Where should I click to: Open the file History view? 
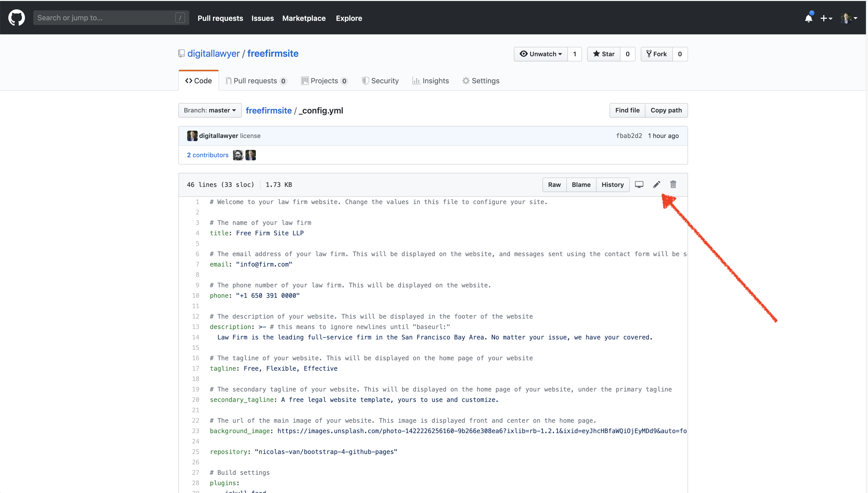pyautogui.click(x=612, y=185)
